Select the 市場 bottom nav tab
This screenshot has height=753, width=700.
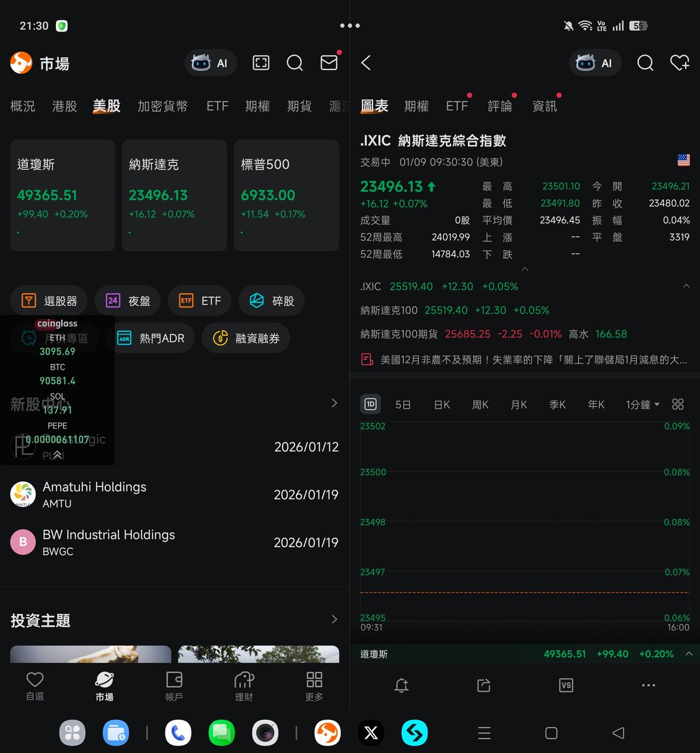pyautogui.click(x=105, y=686)
